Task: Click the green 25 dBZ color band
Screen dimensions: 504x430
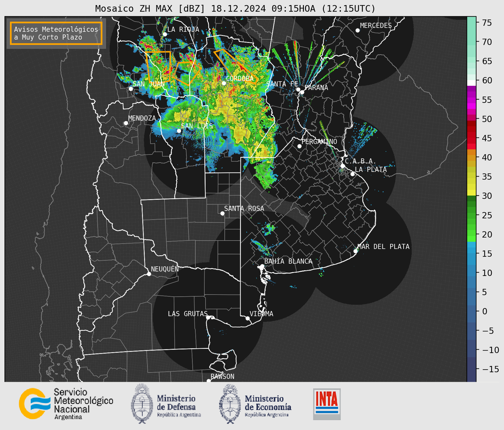Action: (x=471, y=215)
